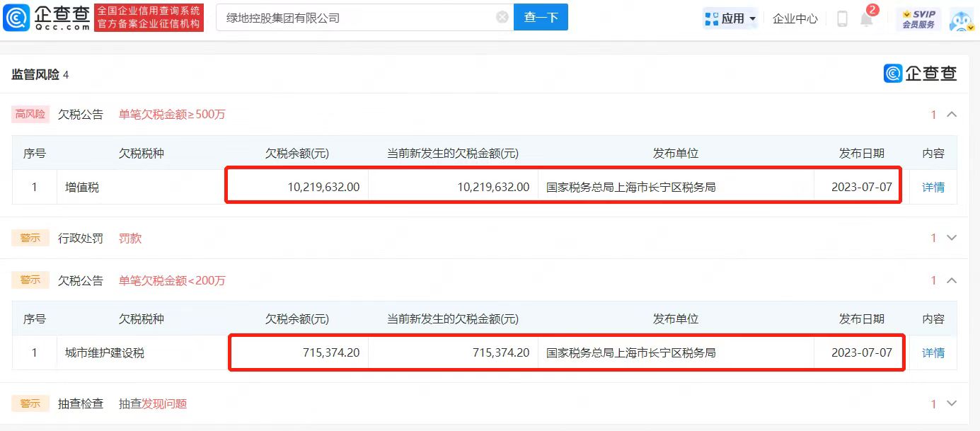Collapse the 警示 欠税公告 <200万 section
The width and height of the screenshot is (980, 431).
click(x=952, y=281)
